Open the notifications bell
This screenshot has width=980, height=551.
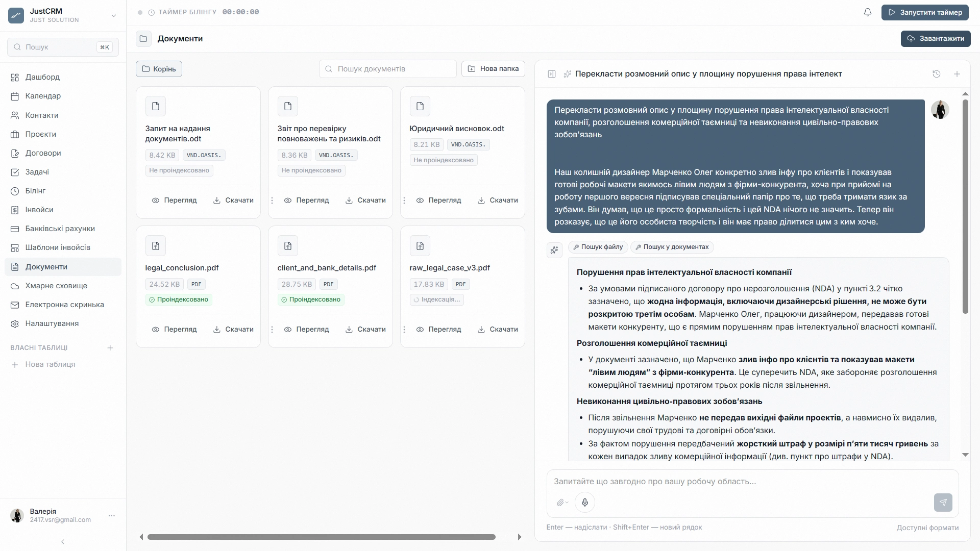(868, 12)
